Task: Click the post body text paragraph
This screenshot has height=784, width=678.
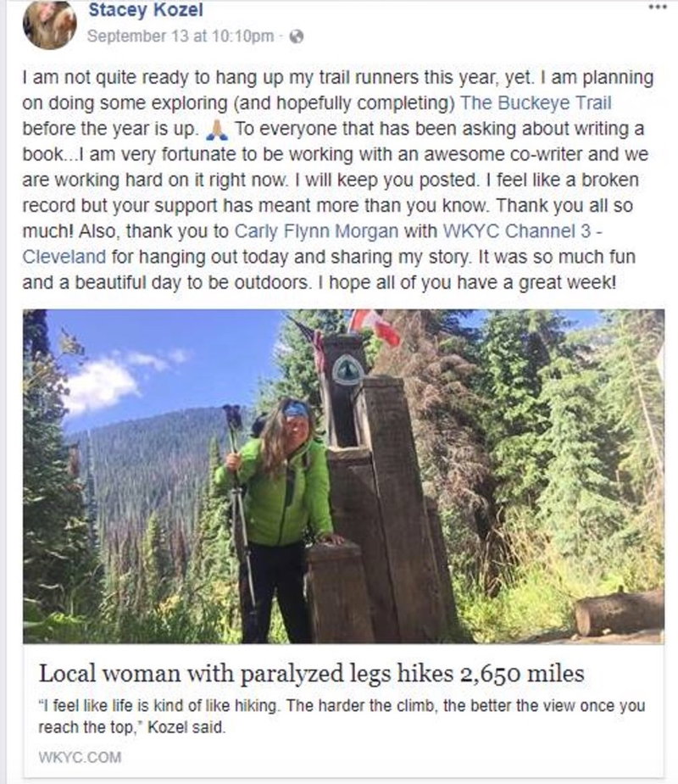Action: 338,180
